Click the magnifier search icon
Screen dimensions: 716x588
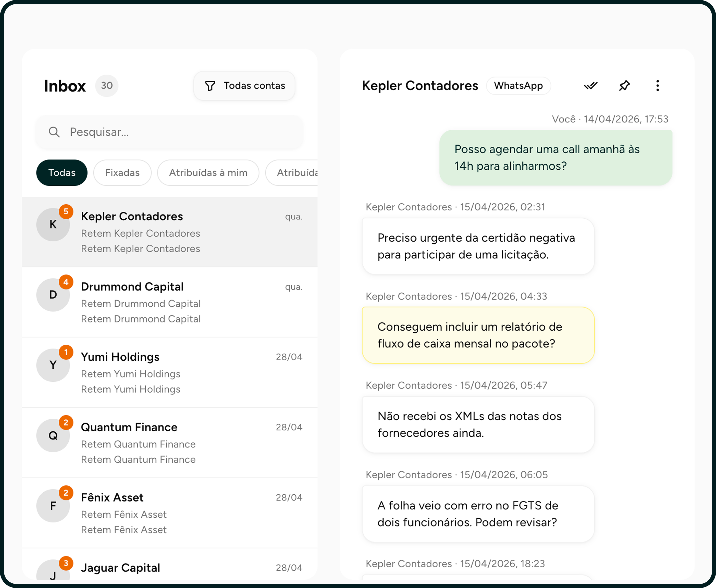click(54, 132)
